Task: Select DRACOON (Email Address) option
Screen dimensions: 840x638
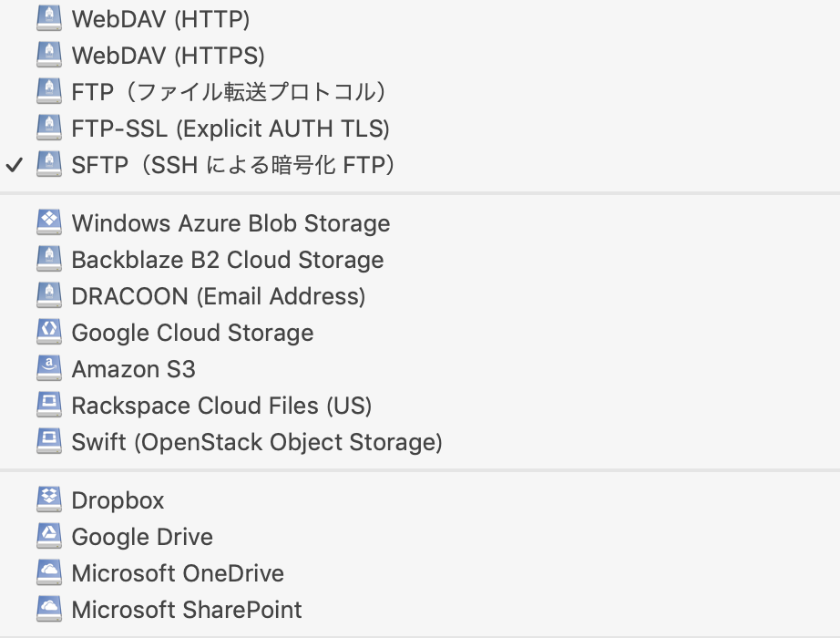Action: click(218, 296)
